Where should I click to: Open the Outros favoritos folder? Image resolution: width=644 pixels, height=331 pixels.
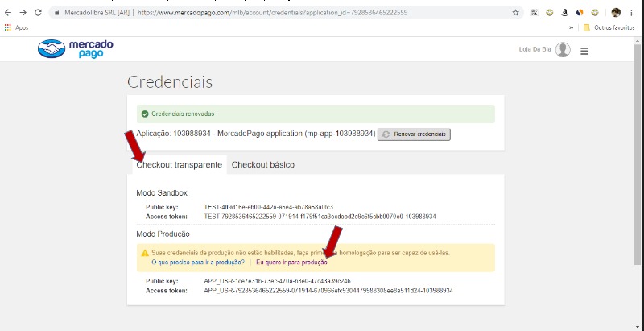[x=609, y=27]
